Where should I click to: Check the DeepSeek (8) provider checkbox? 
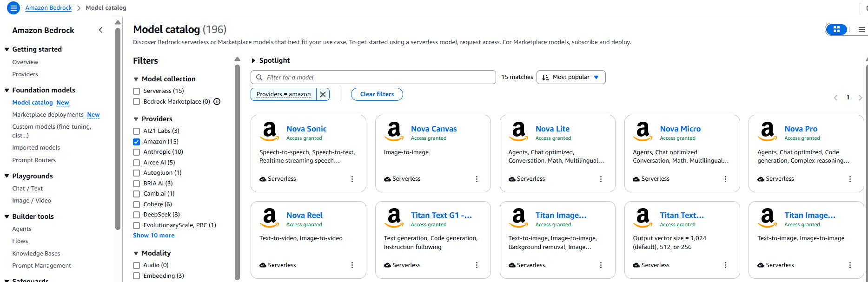click(137, 215)
